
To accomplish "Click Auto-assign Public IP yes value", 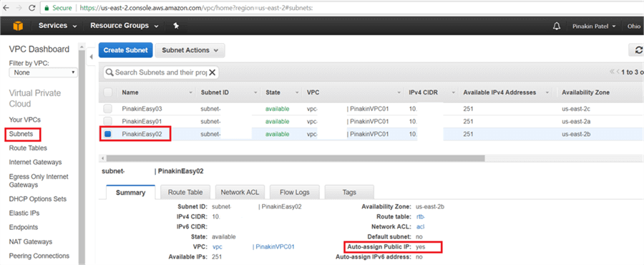I will pyautogui.click(x=420, y=247).
